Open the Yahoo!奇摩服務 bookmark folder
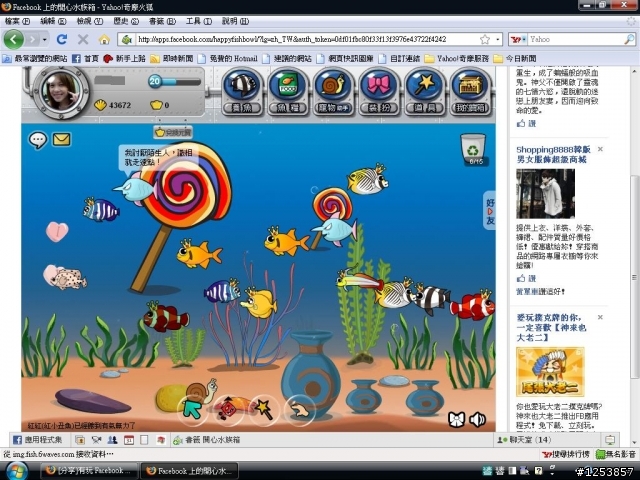This screenshot has width=640, height=480. [x=457, y=59]
